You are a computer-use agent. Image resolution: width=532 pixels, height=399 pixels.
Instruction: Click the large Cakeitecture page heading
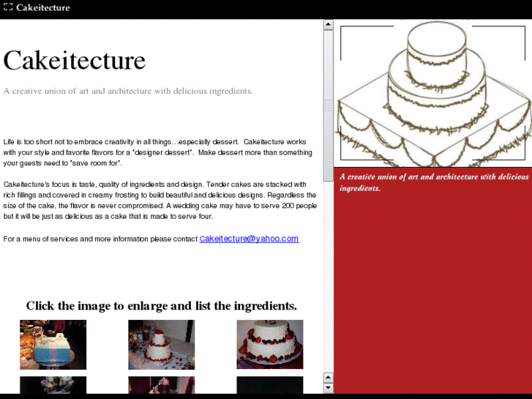(x=75, y=61)
